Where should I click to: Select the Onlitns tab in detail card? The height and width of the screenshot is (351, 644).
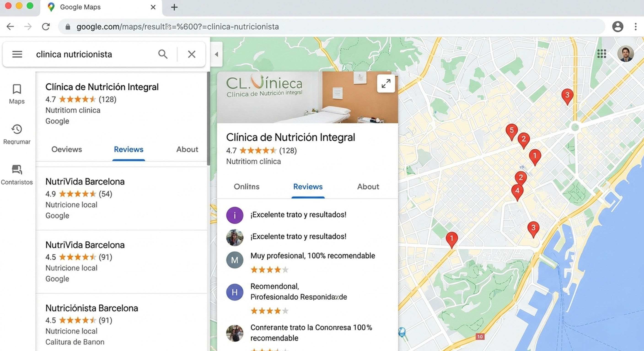(247, 187)
